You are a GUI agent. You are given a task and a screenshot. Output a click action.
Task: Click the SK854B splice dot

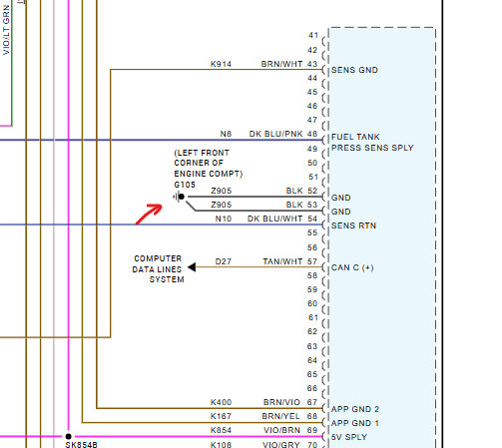(68, 436)
